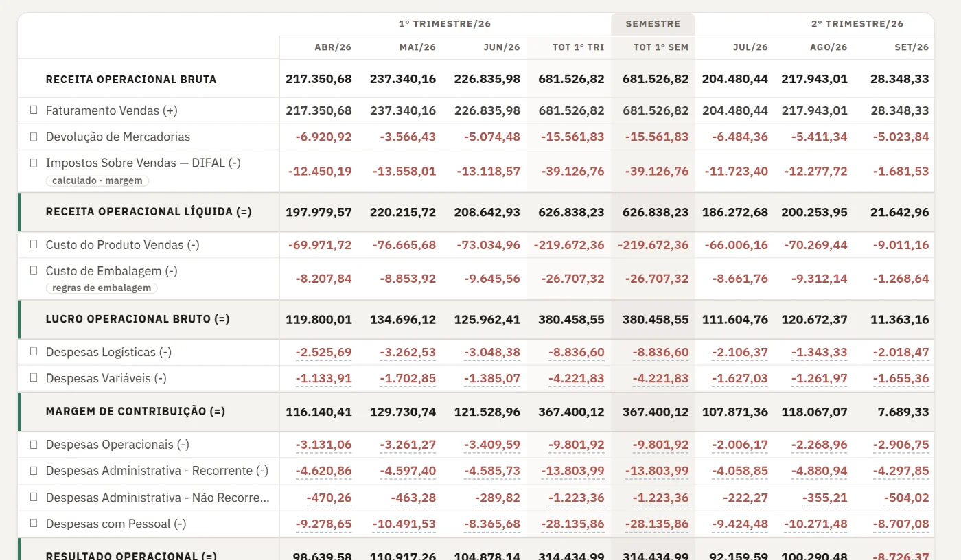Open Despesas Logísticas value for ABR/26
The height and width of the screenshot is (560, 961).
323,353
